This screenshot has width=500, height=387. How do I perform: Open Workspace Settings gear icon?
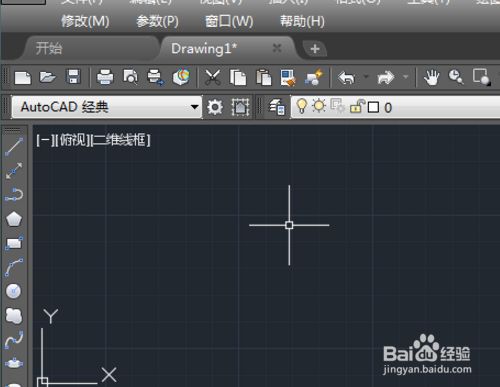pyautogui.click(x=215, y=107)
